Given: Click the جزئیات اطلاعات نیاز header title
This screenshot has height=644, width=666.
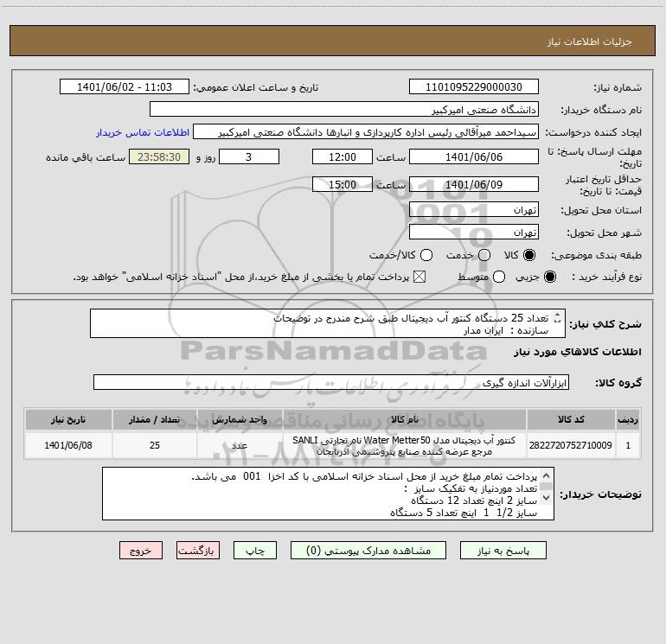Looking at the screenshot, I should coord(590,41).
